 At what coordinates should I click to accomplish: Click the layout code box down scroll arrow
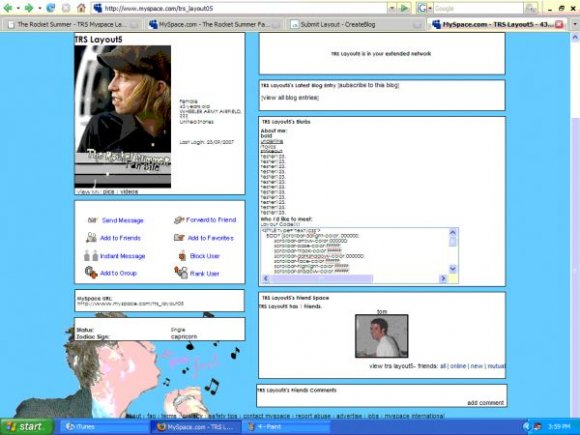click(453, 269)
